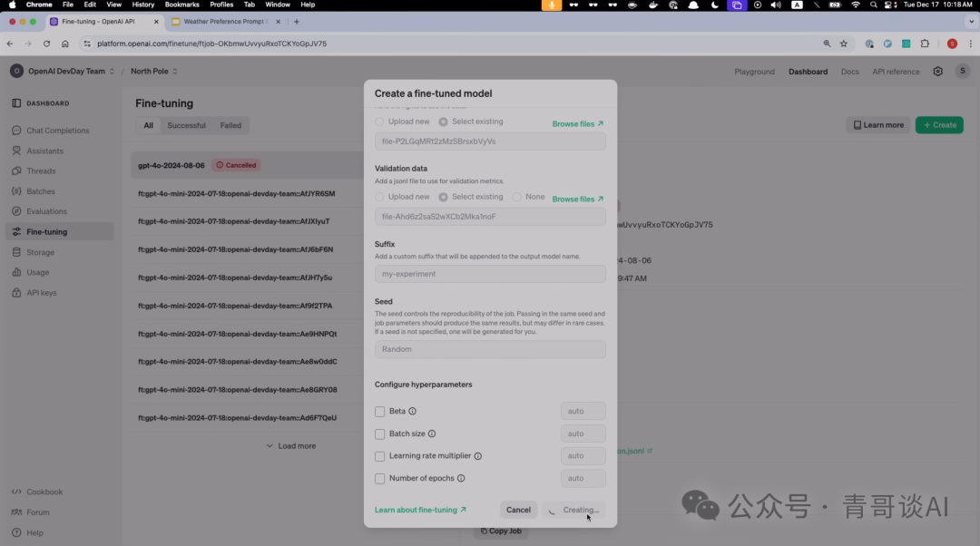Tick the Number of epochs checkbox
Image resolution: width=980 pixels, height=546 pixels.
tap(380, 479)
